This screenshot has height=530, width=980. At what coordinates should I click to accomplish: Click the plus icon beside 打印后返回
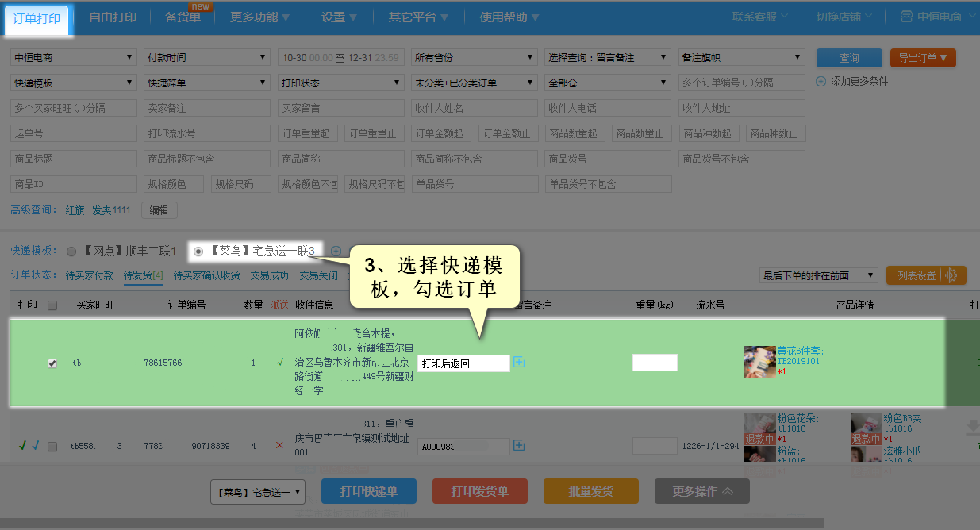point(520,362)
